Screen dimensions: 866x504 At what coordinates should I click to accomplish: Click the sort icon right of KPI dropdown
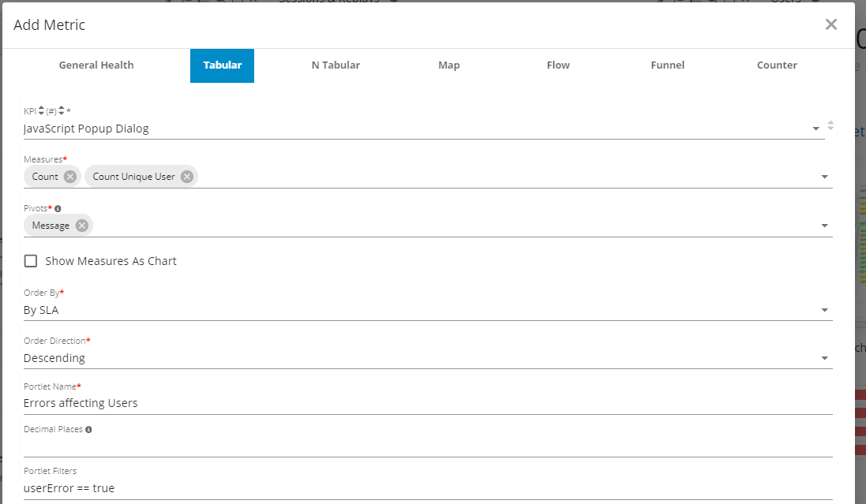830,125
